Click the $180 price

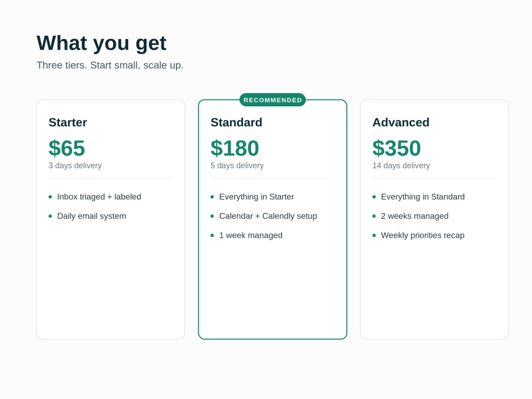tap(235, 148)
